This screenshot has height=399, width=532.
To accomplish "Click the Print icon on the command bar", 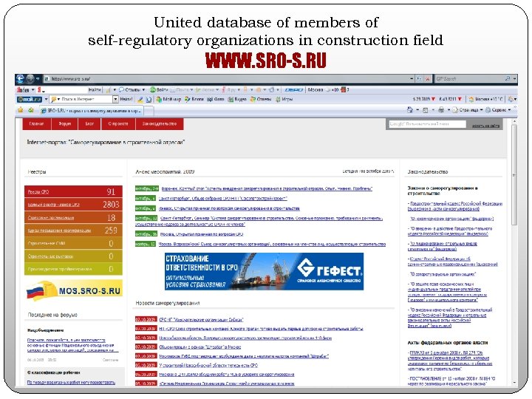I will [440, 110].
